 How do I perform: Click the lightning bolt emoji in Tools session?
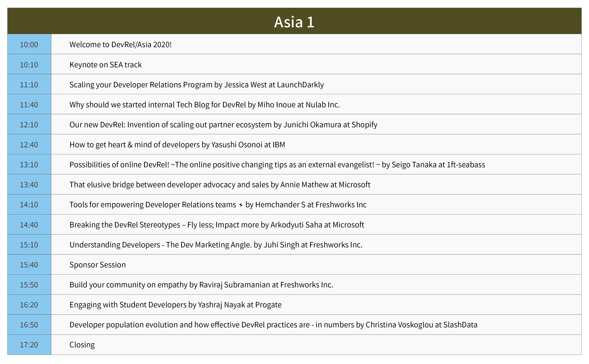coord(241,205)
